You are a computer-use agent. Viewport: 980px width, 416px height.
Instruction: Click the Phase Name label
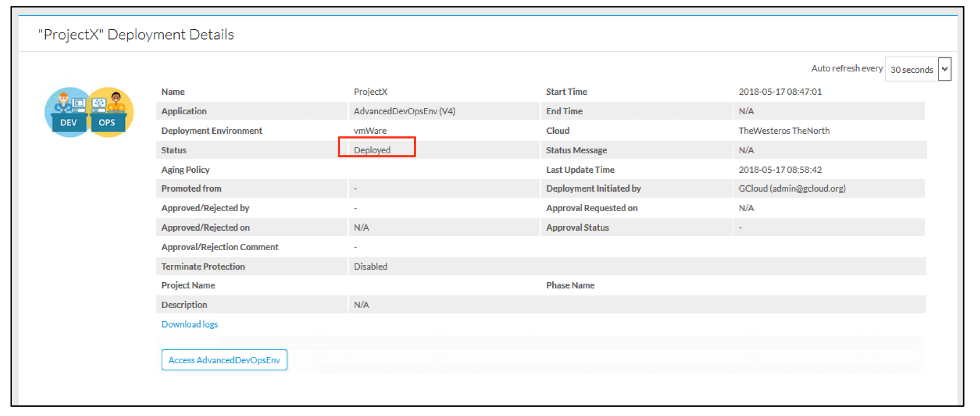coord(570,285)
